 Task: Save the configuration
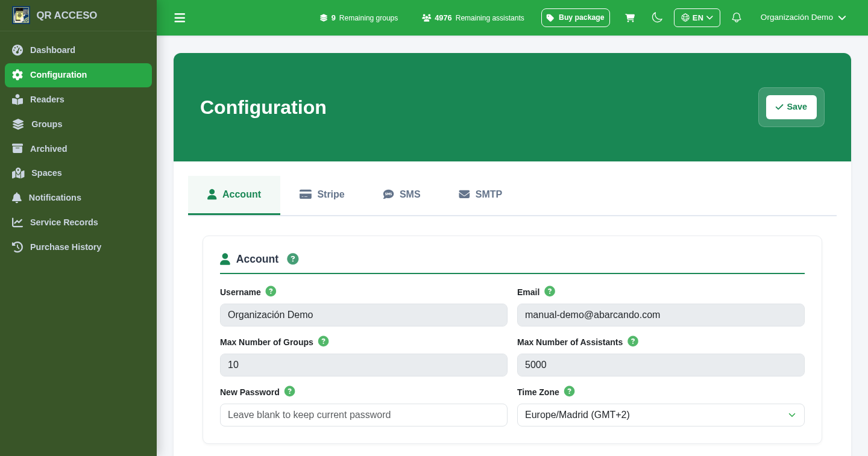[791, 107]
